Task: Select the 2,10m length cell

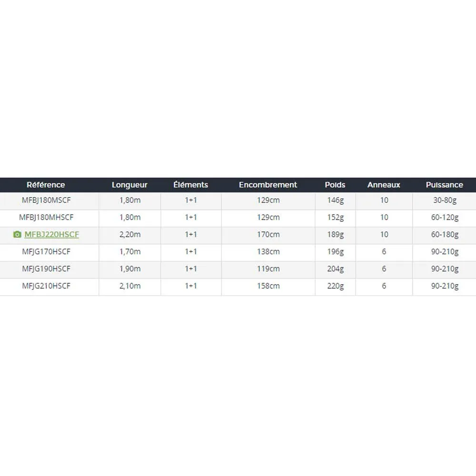Action: point(129,286)
